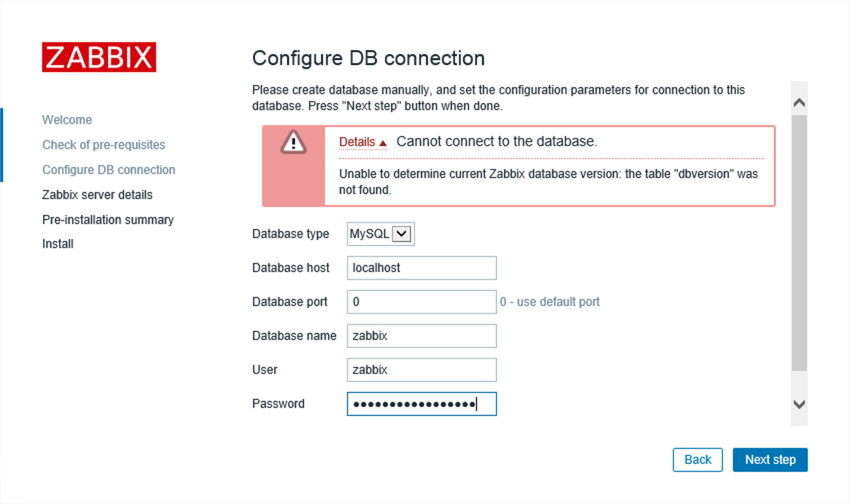Click the scrollbar up arrow
Screen dimensions: 850x504
tap(799, 101)
